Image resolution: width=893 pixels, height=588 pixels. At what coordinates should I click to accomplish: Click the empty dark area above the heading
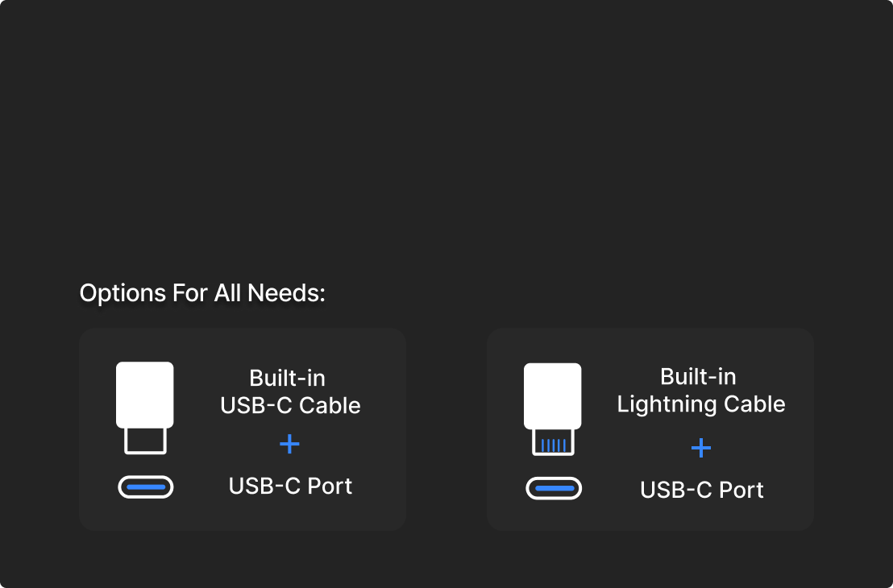446,137
